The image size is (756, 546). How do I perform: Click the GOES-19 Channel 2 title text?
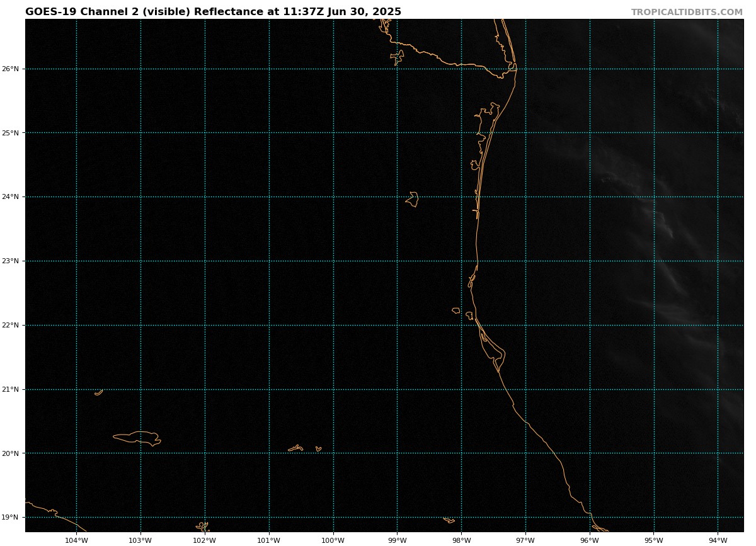click(213, 12)
